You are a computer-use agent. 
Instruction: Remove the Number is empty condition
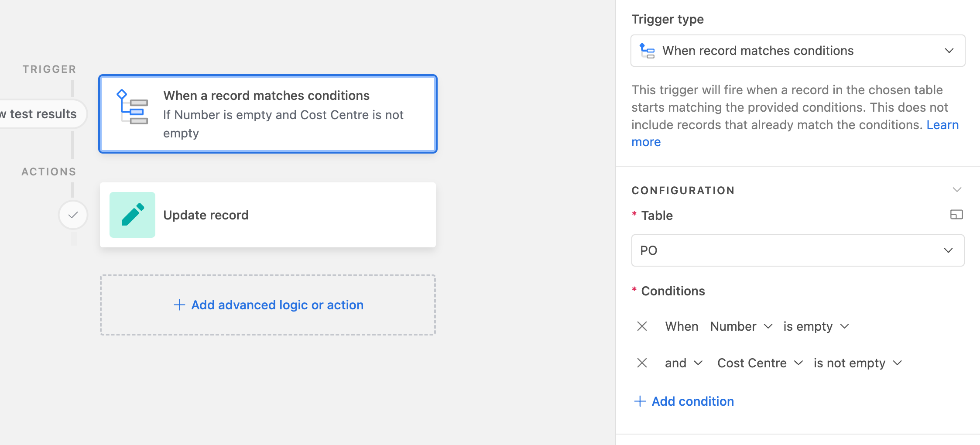coord(642,326)
